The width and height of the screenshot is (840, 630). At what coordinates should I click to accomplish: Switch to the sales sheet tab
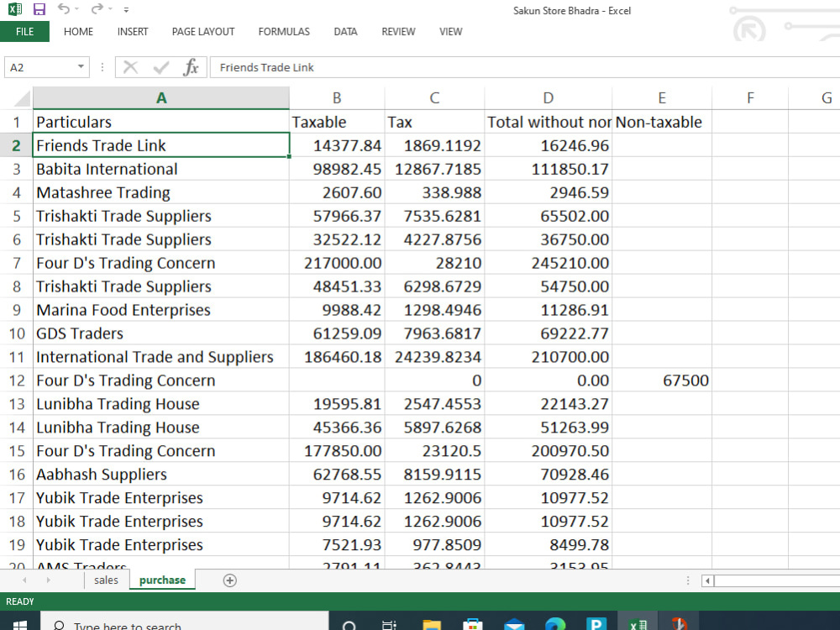point(106,580)
